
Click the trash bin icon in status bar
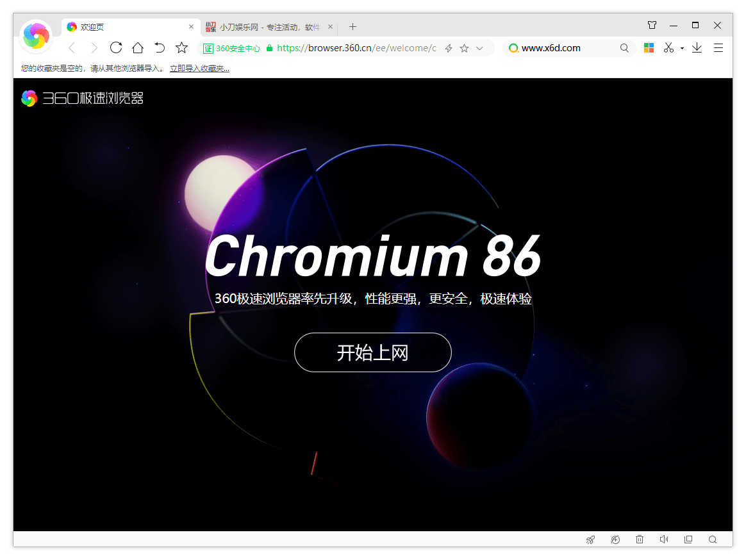point(640,539)
